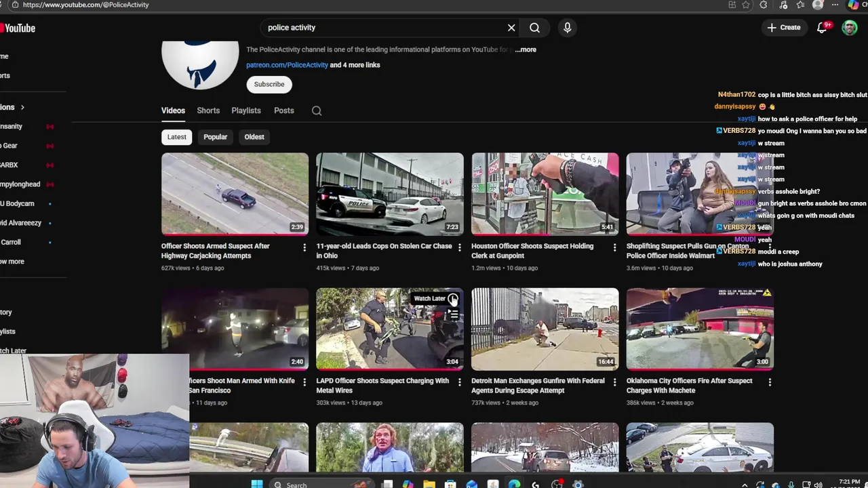The height and width of the screenshot is (488, 868).
Task: Switch to the Shorts tab
Action: pos(208,110)
